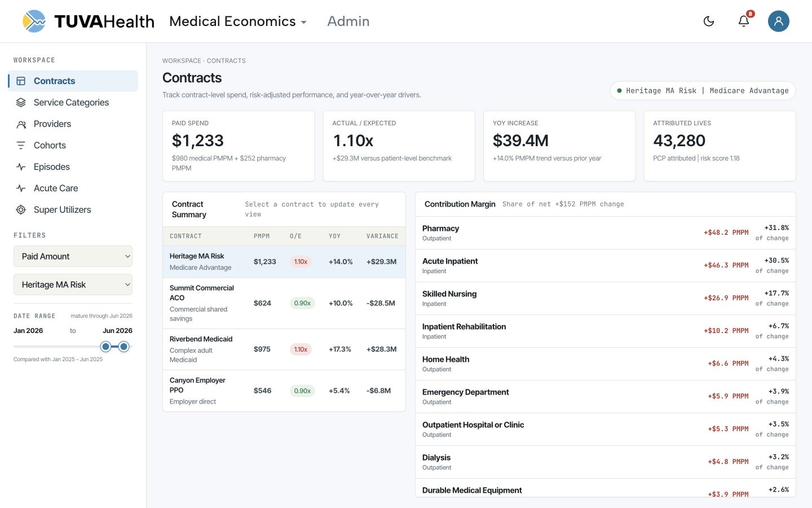
Task: Select the Heritage MA Risk contract row
Action: [284, 261]
